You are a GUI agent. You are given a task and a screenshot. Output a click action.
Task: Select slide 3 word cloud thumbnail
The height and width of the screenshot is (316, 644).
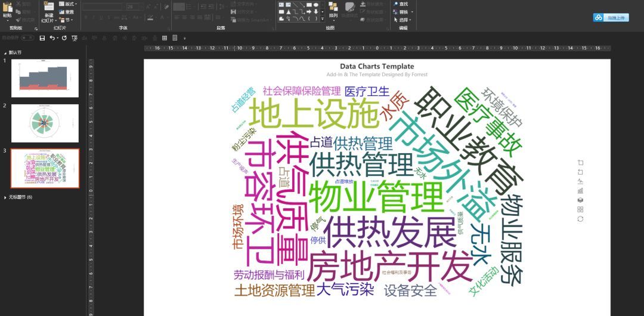point(45,169)
